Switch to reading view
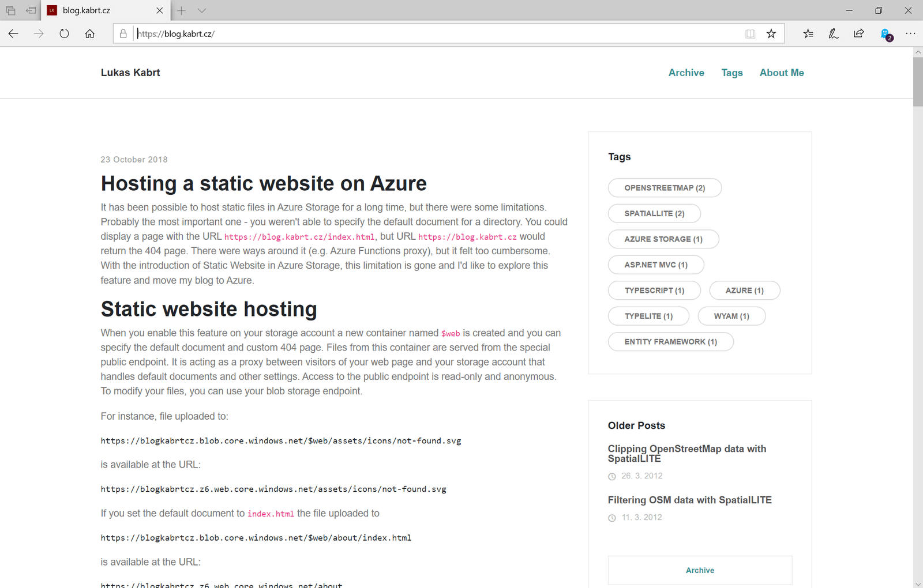 click(750, 33)
